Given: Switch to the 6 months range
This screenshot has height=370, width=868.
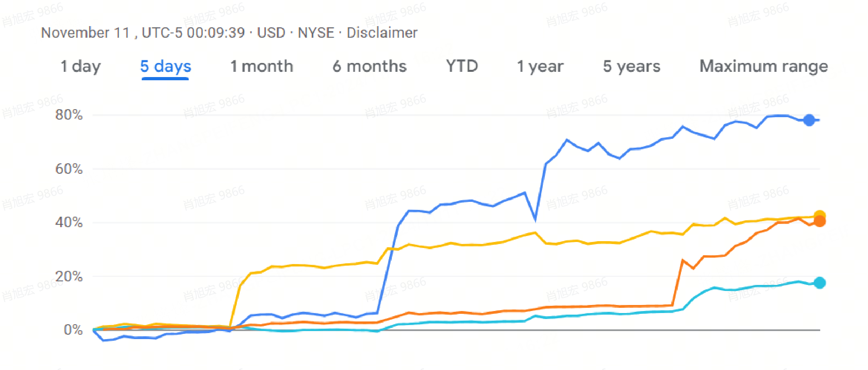Looking at the screenshot, I should pos(369,66).
